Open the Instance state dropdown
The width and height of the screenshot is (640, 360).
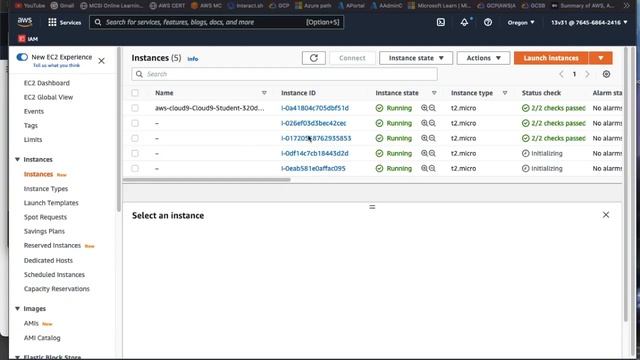pos(416,58)
